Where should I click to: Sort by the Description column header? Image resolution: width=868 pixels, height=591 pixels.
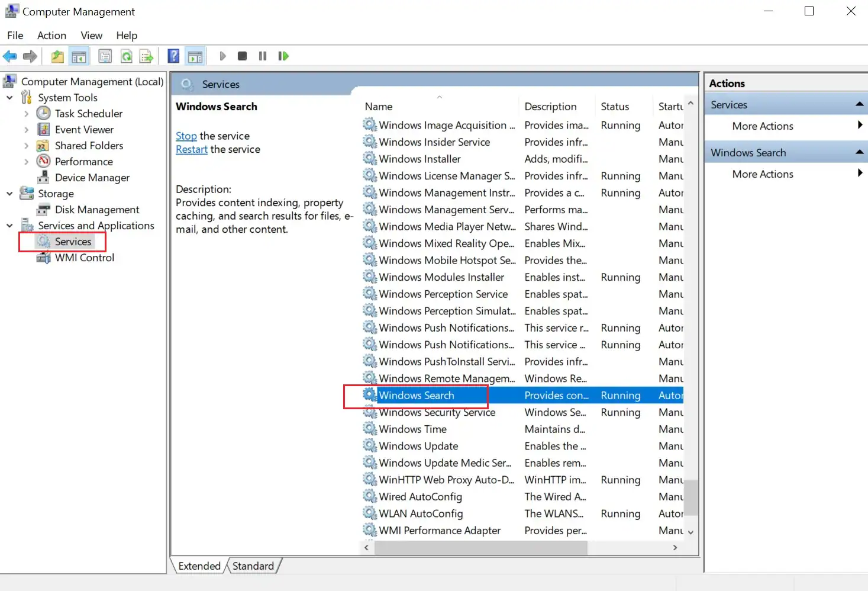click(556, 107)
